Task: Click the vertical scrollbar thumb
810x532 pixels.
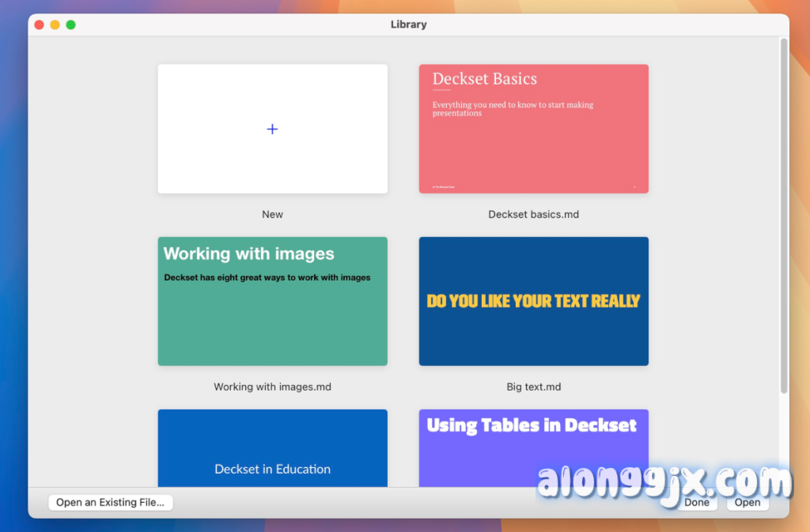Action: [784, 213]
